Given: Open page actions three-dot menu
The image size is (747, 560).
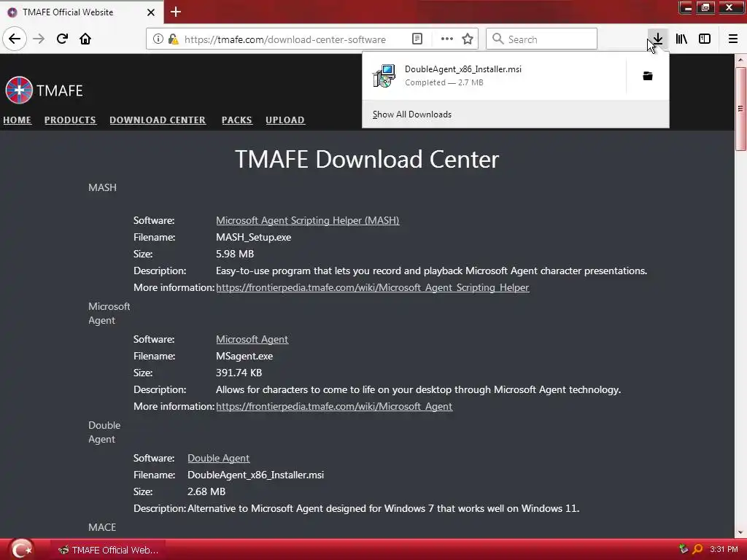Looking at the screenshot, I should click(x=447, y=39).
